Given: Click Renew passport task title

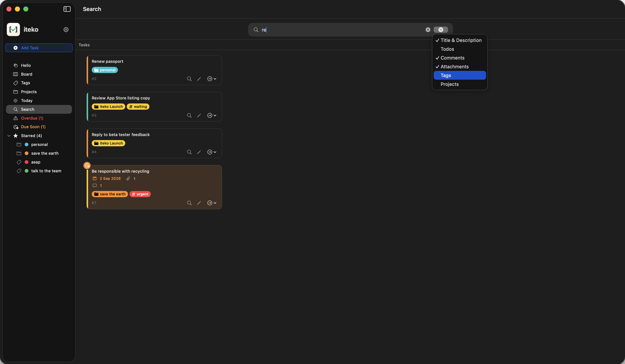Looking at the screenshot, I should (107, 61).
